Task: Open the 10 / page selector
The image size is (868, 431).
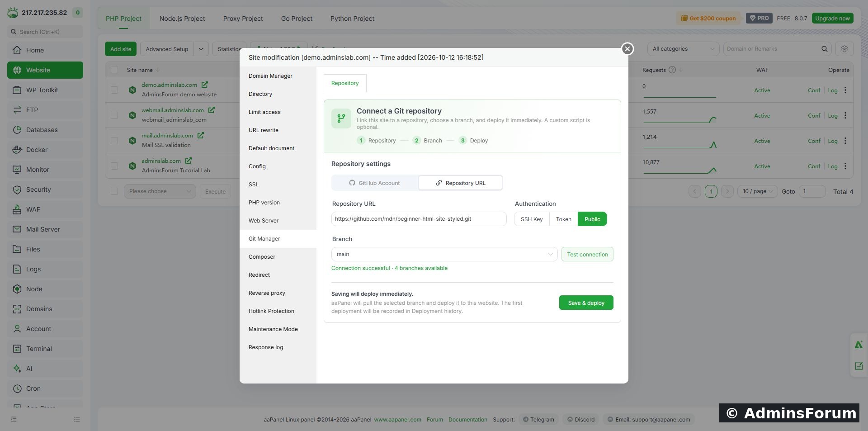Action: coord(757,191)
